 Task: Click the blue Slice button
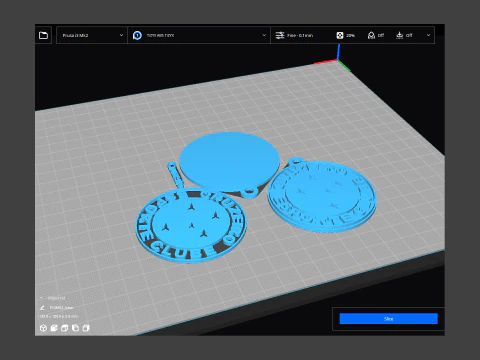click(388, 319)
